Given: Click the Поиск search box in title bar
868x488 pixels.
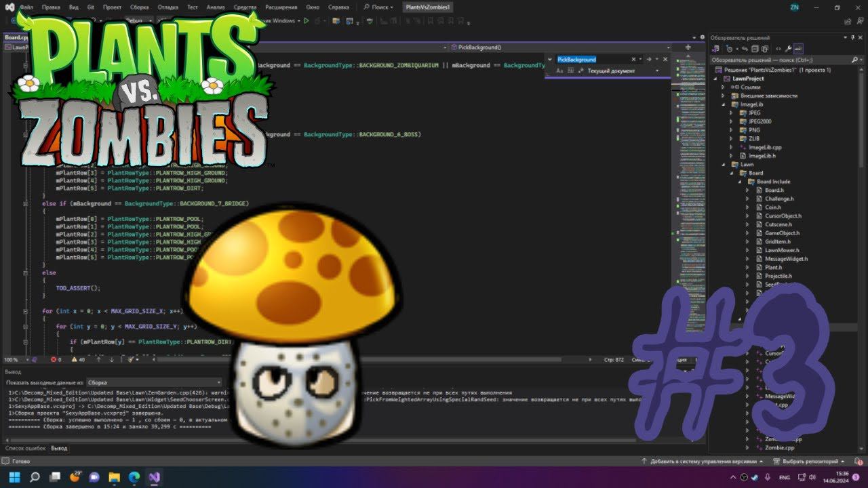Looking at the screenshot, I should click(378, 7).
